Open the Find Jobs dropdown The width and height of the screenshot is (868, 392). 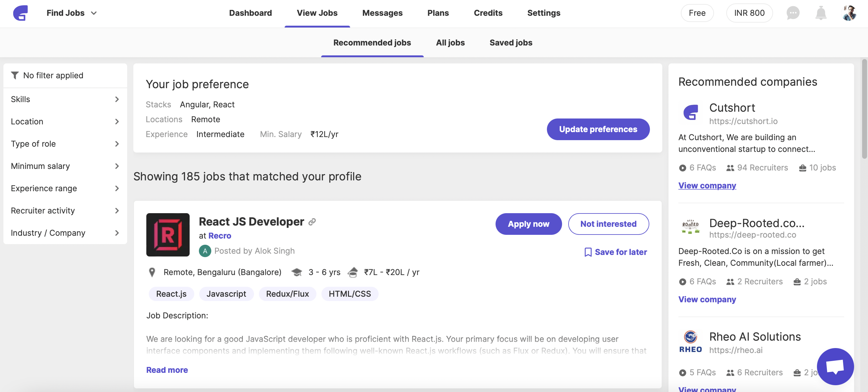click(72, 13)
